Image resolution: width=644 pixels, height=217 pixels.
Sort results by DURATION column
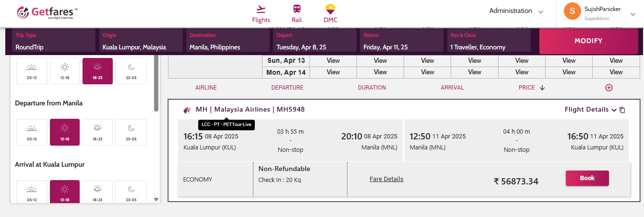pyautogui.click(x=372, y=88)
